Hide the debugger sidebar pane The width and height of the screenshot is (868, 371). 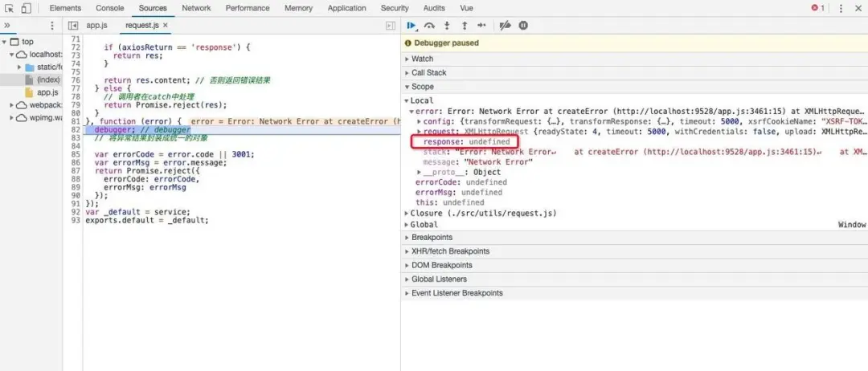click(x=391, y=26)
